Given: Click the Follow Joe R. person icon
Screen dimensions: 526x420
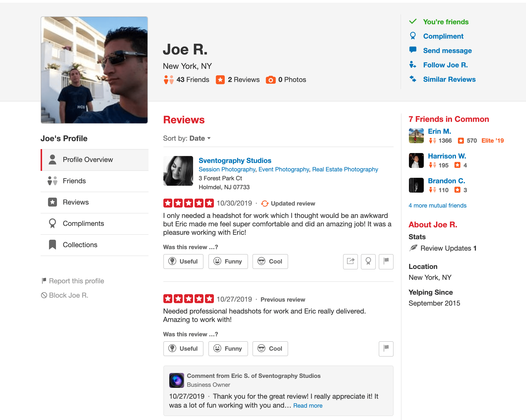Looking at the screenshot, I should 413,65.
